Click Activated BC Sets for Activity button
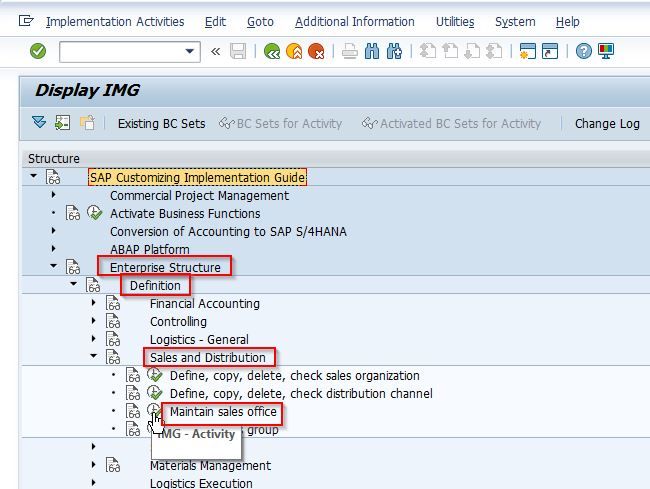 pos(451,123)
